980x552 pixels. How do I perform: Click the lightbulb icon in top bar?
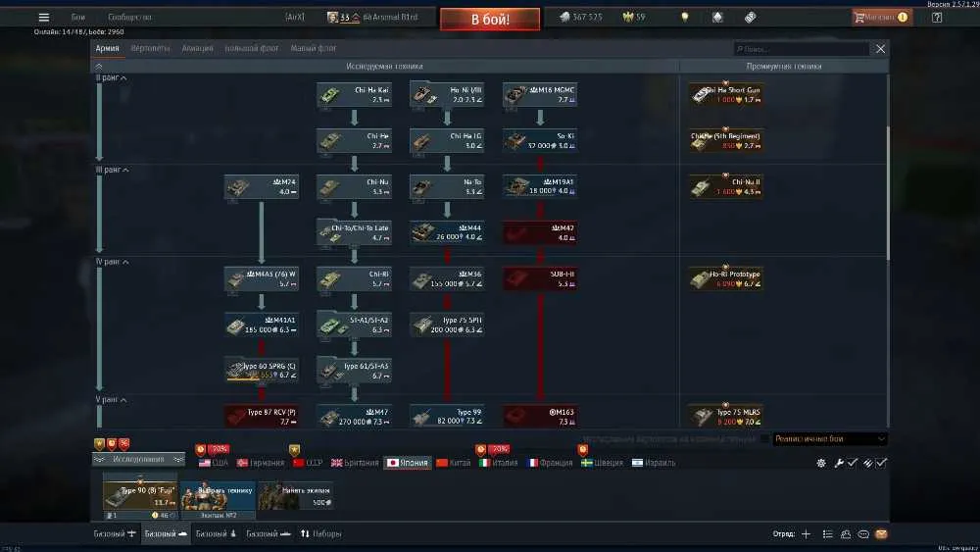(684, 18)
